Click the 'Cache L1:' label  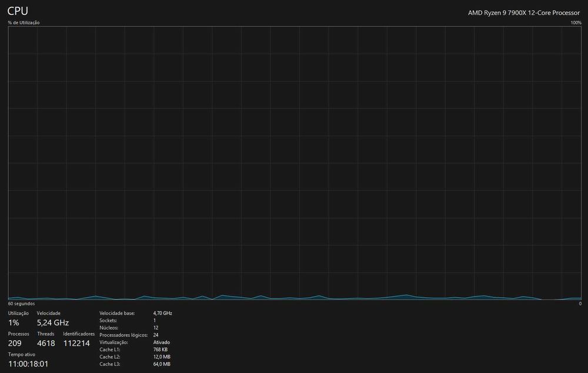pyautogui.click(x=109, y=350)
